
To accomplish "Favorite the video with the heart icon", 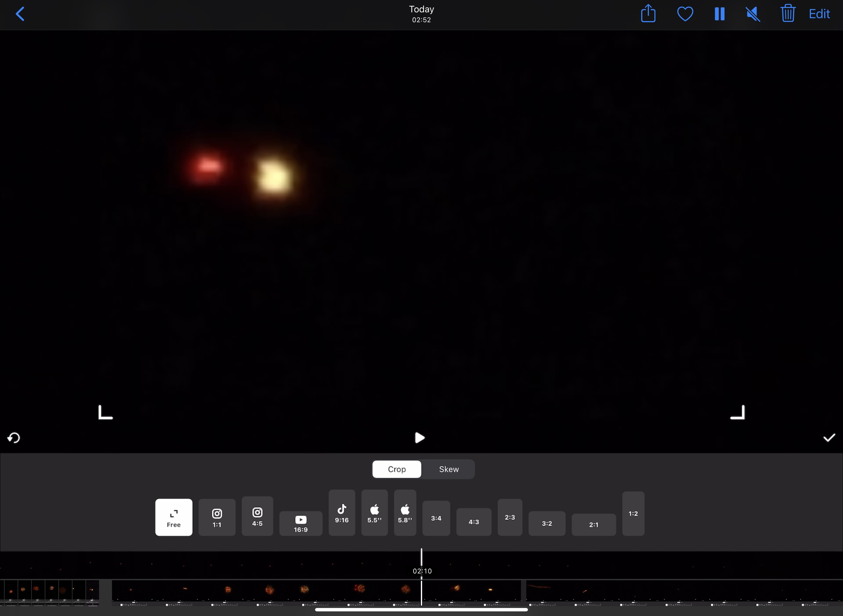I will 685,14.
